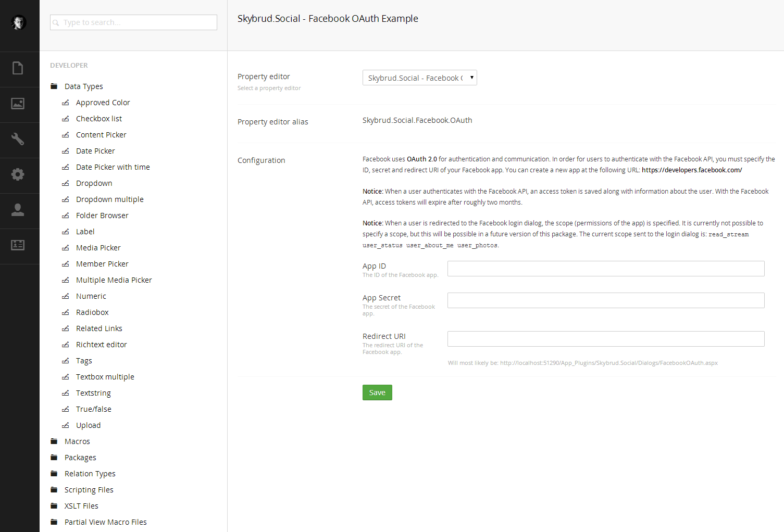Image resolution: width=784 pixels, height=532 pixels.
Task: Focus the App Secret input field
Action: coord(606,300)
